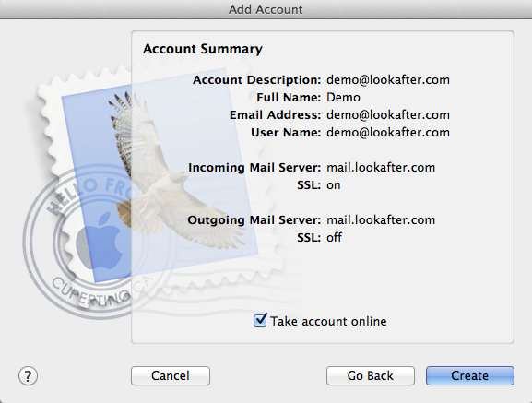Click the outgoing SSL off value

point(334,237)
